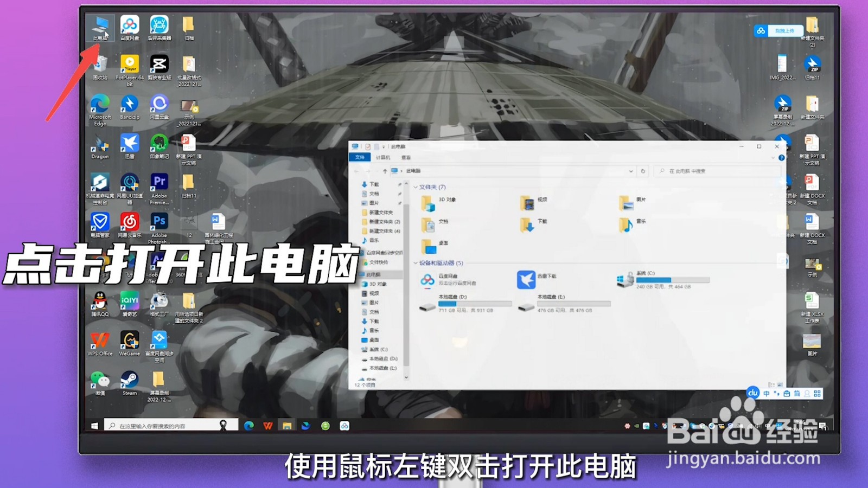Select the 百度网盘同步空间 desktop shortcut

tap(159, 347)
